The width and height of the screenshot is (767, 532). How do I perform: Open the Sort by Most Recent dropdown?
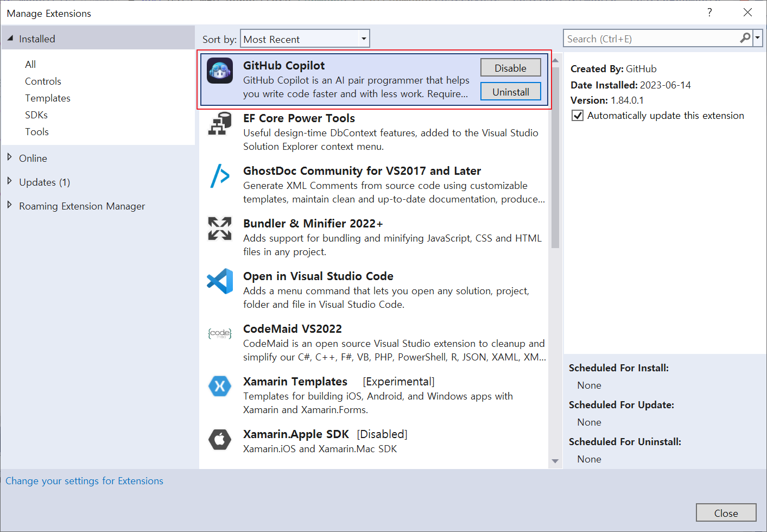click(x=305, y=39)
